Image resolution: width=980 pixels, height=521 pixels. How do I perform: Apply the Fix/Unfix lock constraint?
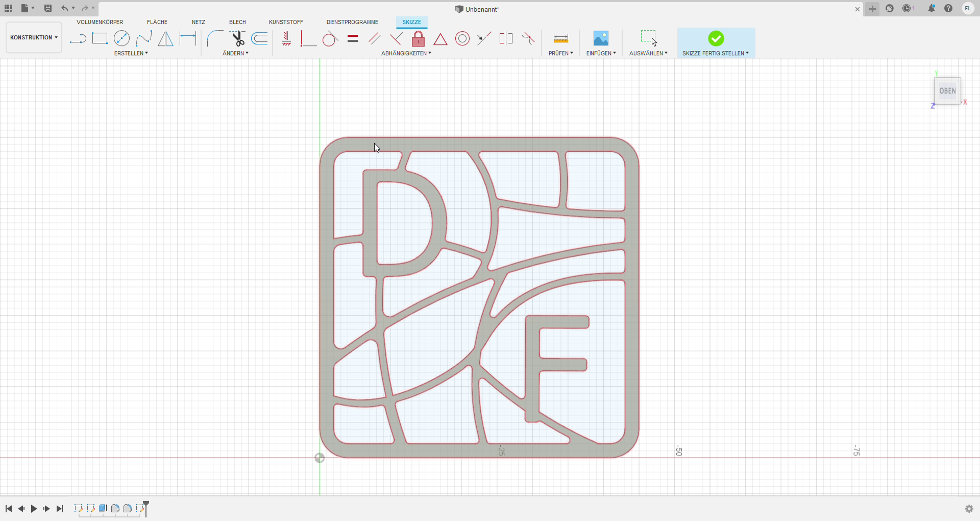(x=418, y=39)
